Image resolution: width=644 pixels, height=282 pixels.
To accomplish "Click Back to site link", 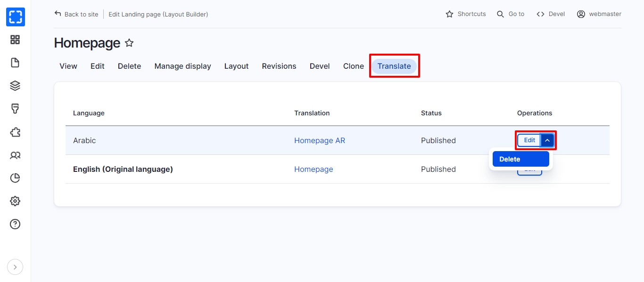I will click(76, 14).
